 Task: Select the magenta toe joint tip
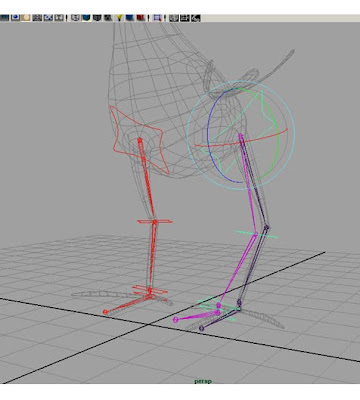[176, 320]
